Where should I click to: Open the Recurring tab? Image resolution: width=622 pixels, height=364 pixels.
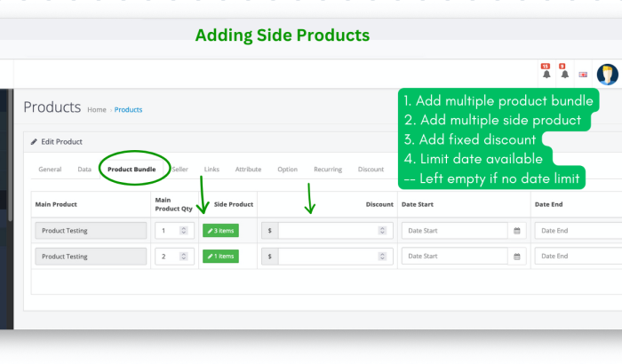(328, 170)
